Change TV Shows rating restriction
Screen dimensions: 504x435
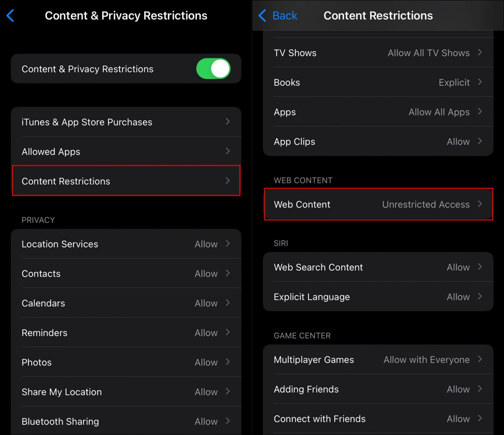point(378,52)
